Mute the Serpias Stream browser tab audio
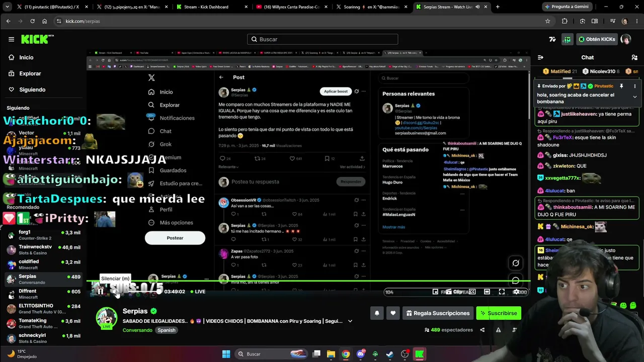Image resolution: width=644 pixels, height=362 pixels. point(477,7)
